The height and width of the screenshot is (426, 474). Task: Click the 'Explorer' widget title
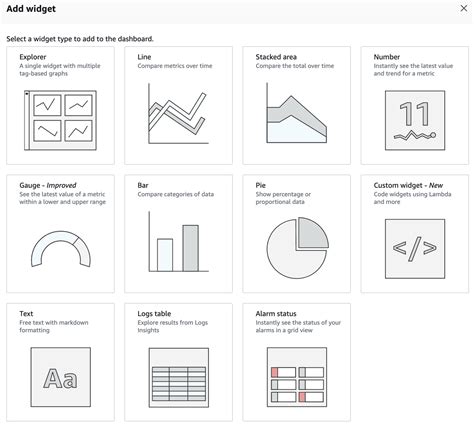[x=33, y=57]
